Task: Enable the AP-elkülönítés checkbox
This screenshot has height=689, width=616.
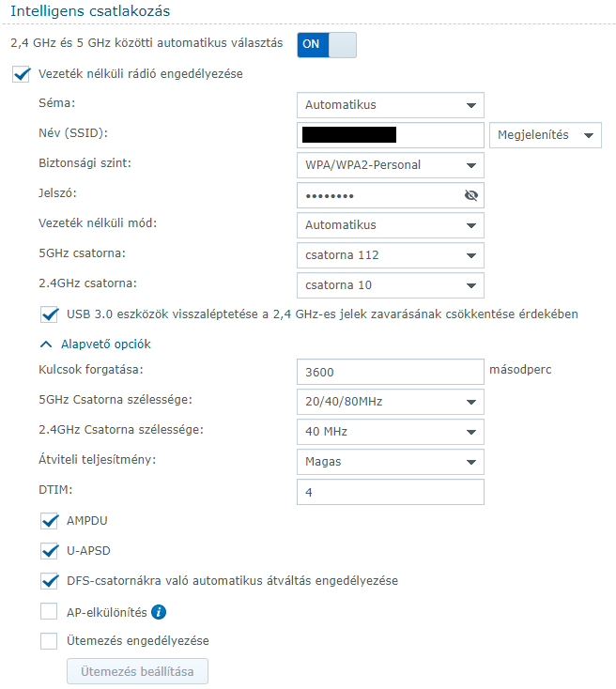Action: [x=50, y=613]
